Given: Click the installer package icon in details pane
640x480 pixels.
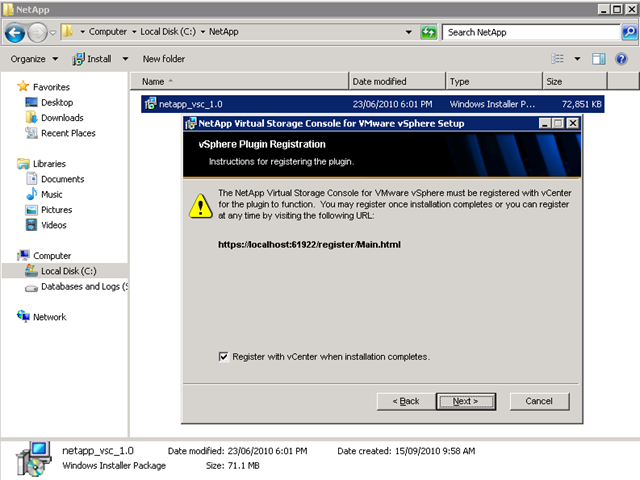Looking at the screenshot, I should [33, 458].
